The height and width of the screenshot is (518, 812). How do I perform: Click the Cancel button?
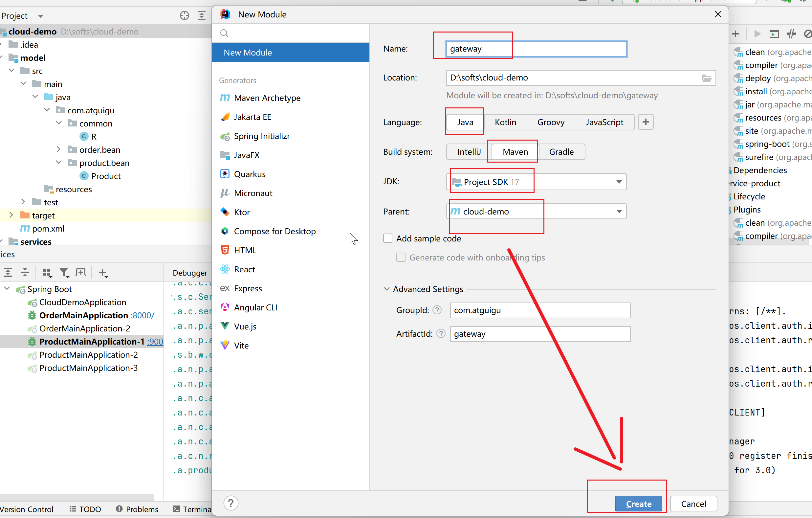[693, 504]
